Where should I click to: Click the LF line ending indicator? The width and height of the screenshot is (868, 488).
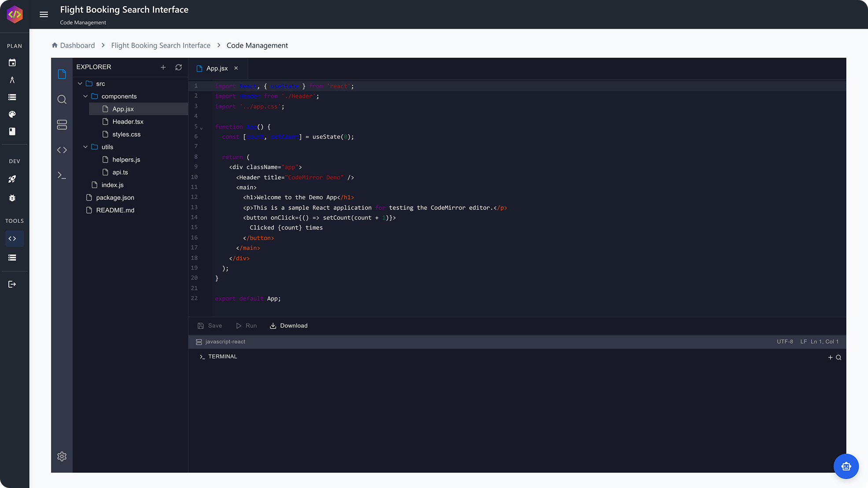point(803,342)
